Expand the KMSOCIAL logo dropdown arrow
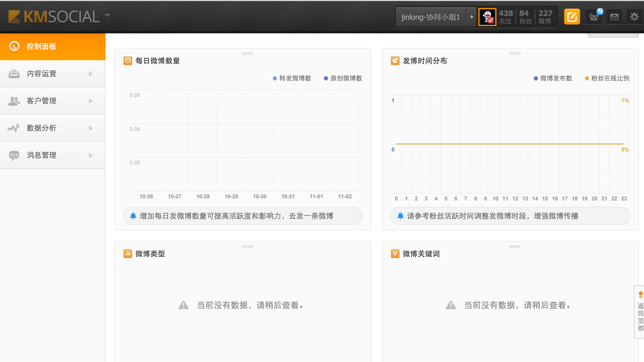 point(107,15)
